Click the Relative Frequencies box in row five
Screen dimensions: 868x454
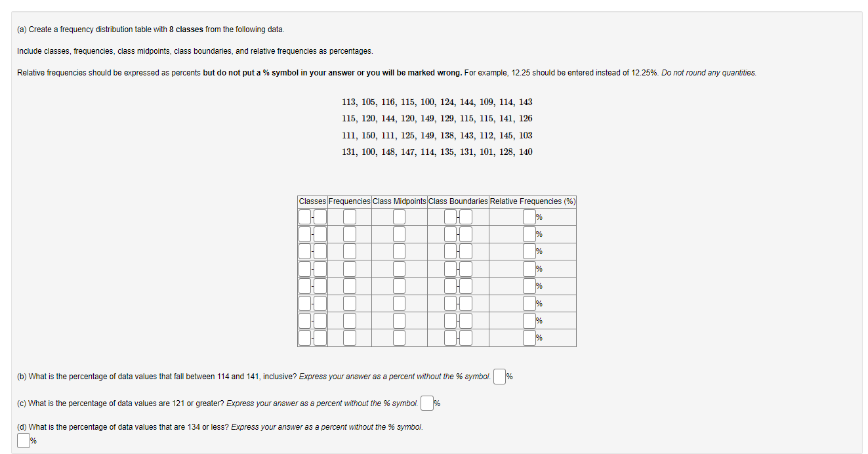(x=529, y=285)
